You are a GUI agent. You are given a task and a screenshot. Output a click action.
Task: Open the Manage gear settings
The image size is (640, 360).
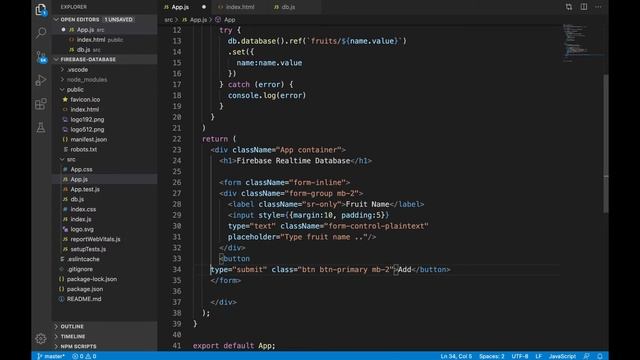click(x=41, y=338)
